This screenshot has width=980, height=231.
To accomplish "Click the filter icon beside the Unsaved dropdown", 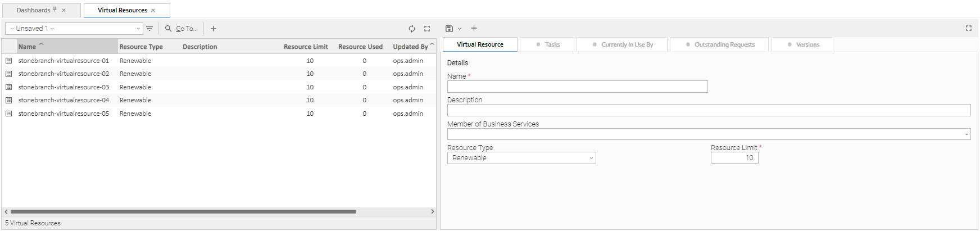I will [x=149, y=29].
